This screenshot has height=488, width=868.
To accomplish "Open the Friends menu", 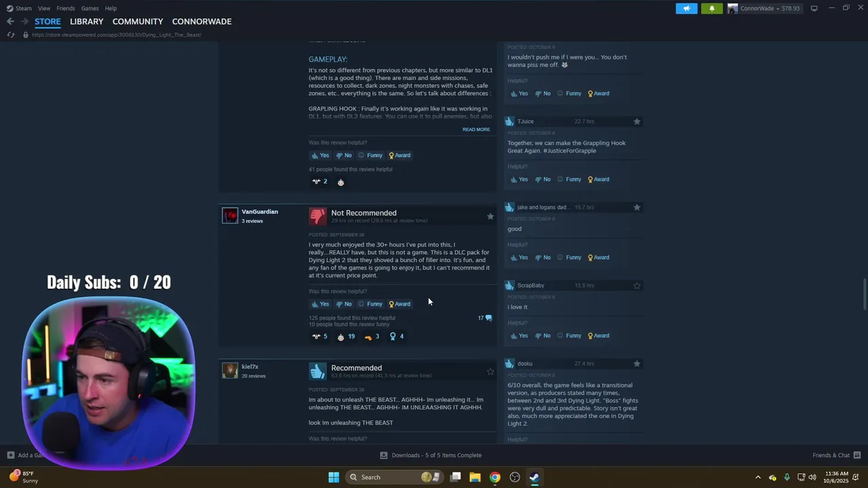I will [66, 8].
